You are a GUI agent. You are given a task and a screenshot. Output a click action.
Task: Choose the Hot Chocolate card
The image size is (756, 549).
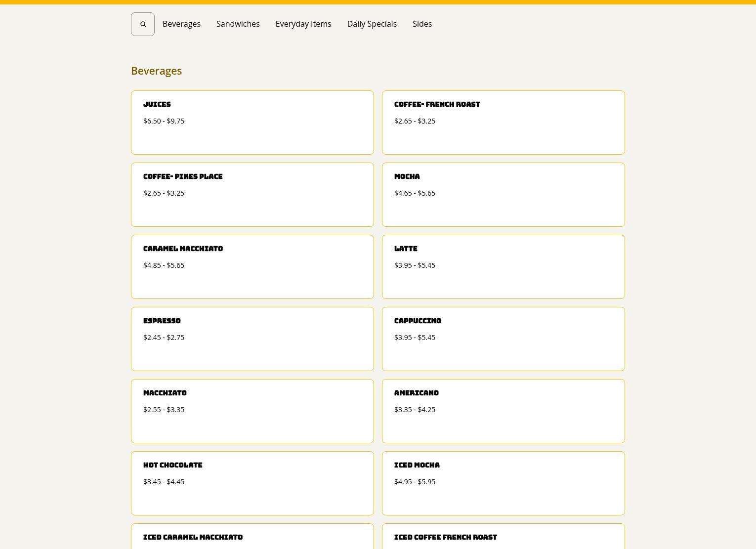tap(252, 483)
